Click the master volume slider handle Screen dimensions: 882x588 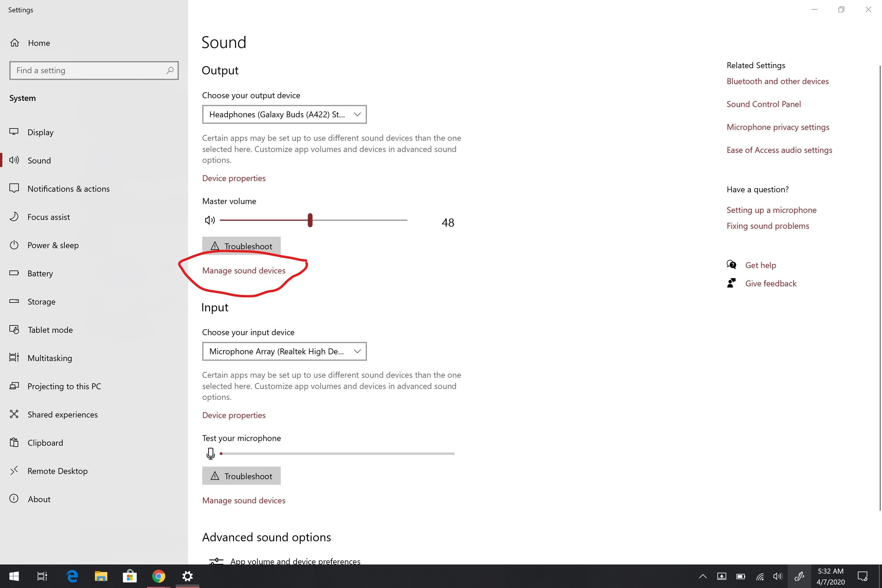[x=310, y=220]
